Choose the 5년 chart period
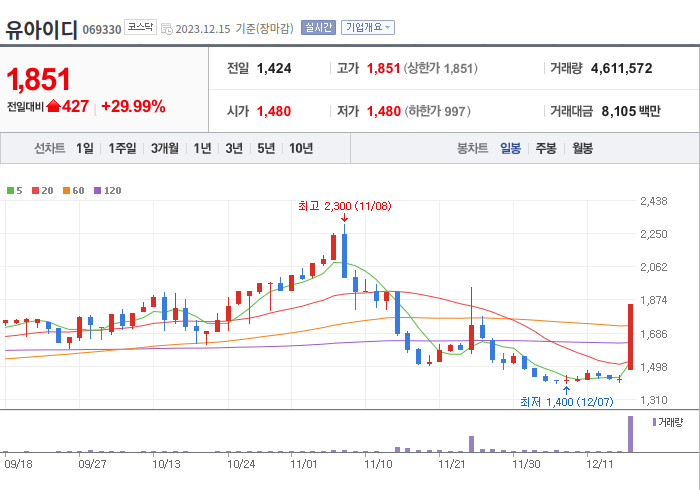Viewport: 700px width, 490px height. point(266,148)
